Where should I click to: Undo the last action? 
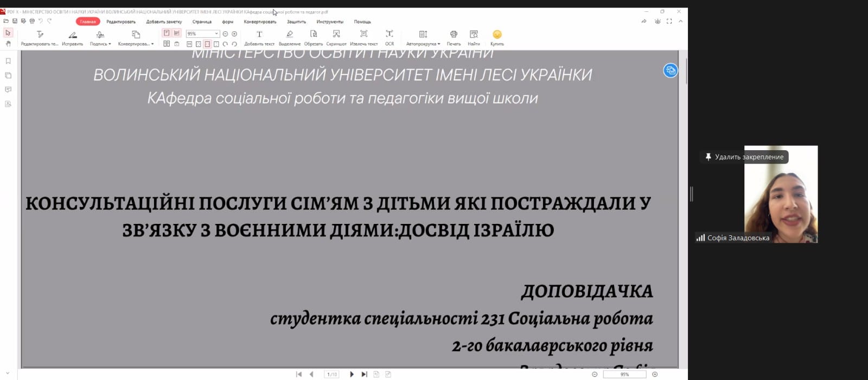tap(41, 21)
